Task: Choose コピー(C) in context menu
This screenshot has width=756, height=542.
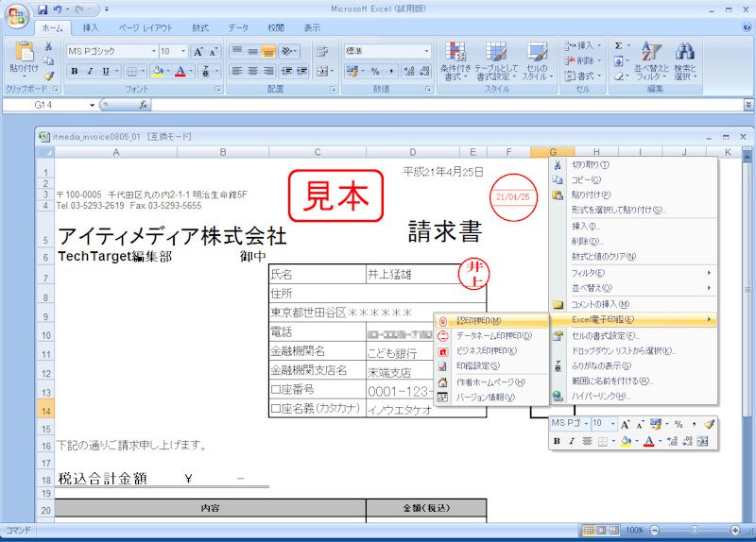Action: click(633, 179)
